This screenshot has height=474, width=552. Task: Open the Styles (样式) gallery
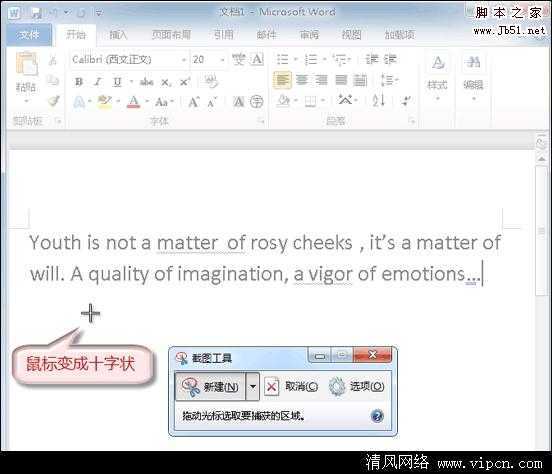[x=437, y=76]
